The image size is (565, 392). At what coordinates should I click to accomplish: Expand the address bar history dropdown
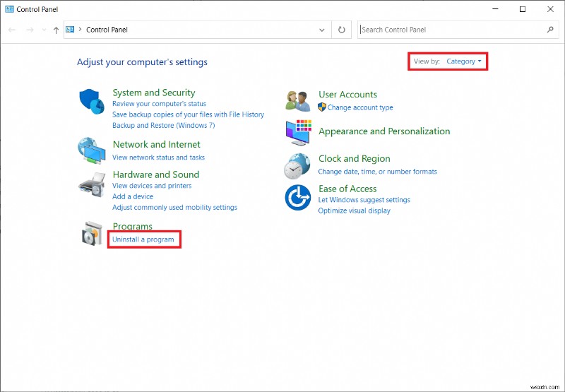click(x=322, y=30)
